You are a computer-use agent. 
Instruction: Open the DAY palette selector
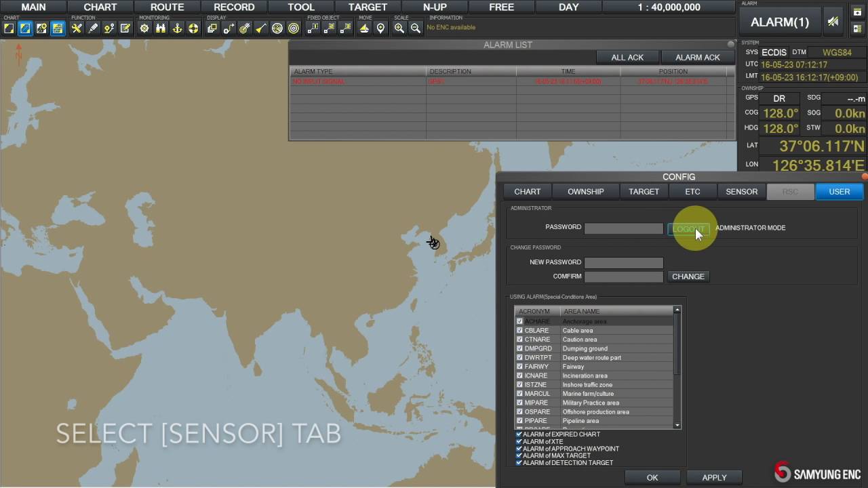tap(568, 7)
